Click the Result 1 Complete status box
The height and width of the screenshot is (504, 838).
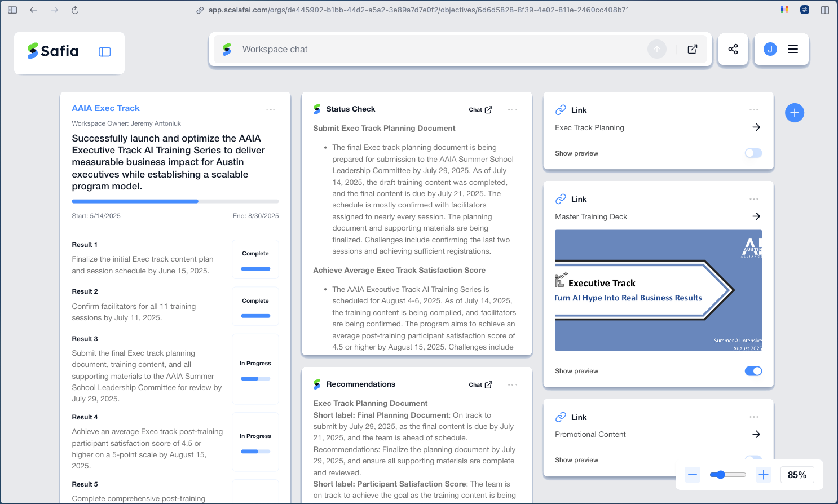click(x=255, y=259)
